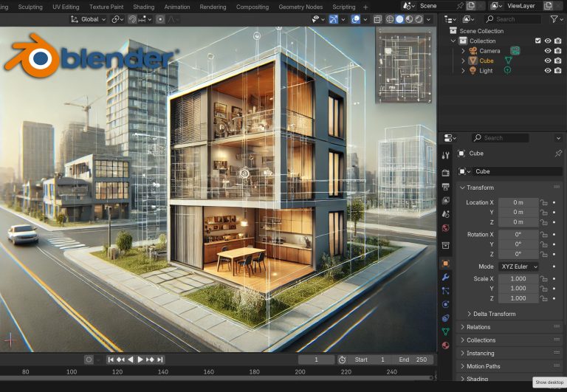Expand the Cube item in outliner tree
This screenshot has height=392, width=567.
click(x=463, y=61)
